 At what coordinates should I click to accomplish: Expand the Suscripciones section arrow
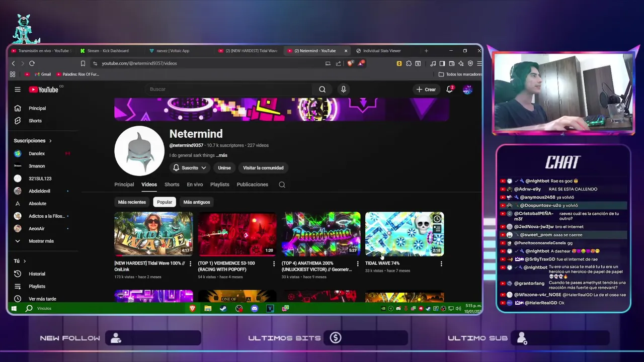point(50,141)
